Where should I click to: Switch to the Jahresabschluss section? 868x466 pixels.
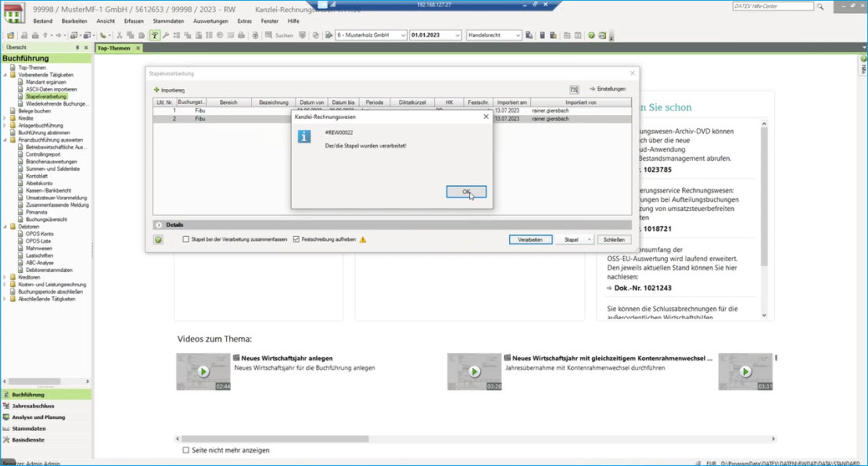(33, 406)
